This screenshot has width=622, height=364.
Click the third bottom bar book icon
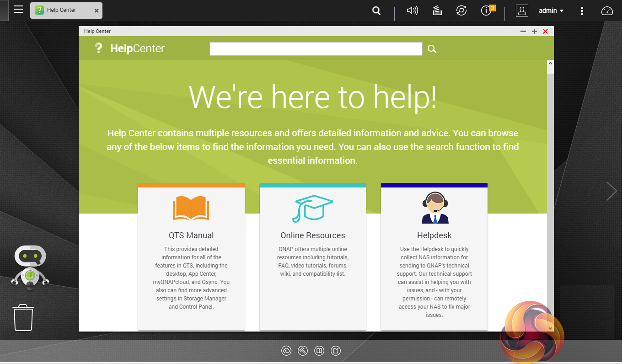click(x=319, y=351)
